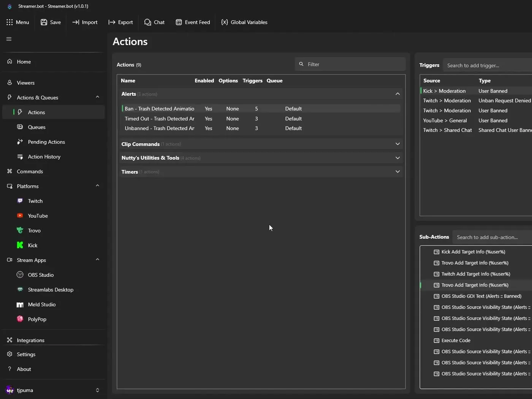Select OBS Studio GDI Text sub-action
The height and width of the screenshot is (399, 532).
tap(477, 296)
